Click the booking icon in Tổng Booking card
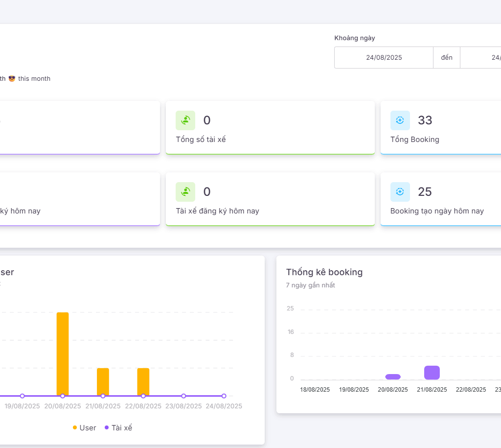The image size is (501, 448). point(400,120)
